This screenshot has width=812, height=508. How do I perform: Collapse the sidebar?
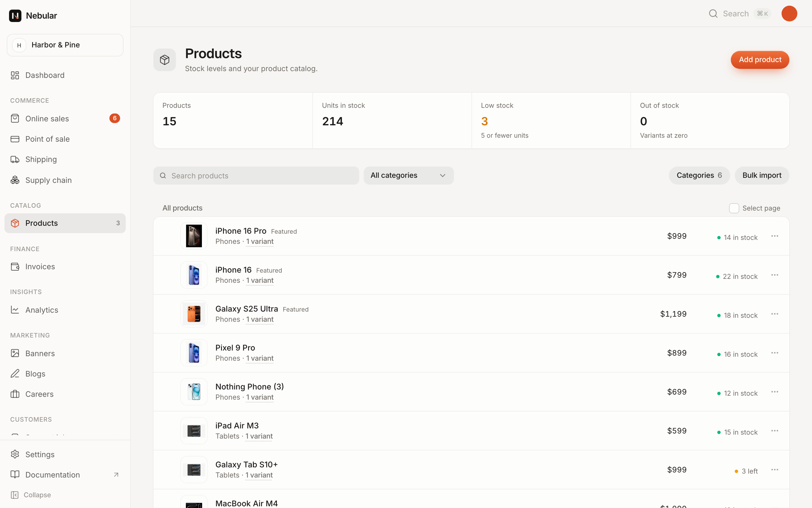tap(31, 495)
